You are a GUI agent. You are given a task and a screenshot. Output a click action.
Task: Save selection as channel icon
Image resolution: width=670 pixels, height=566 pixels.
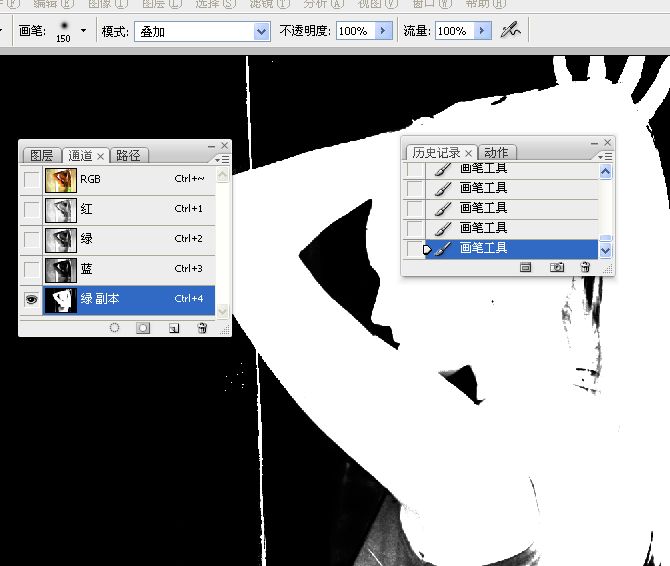[x=143, y=328]
